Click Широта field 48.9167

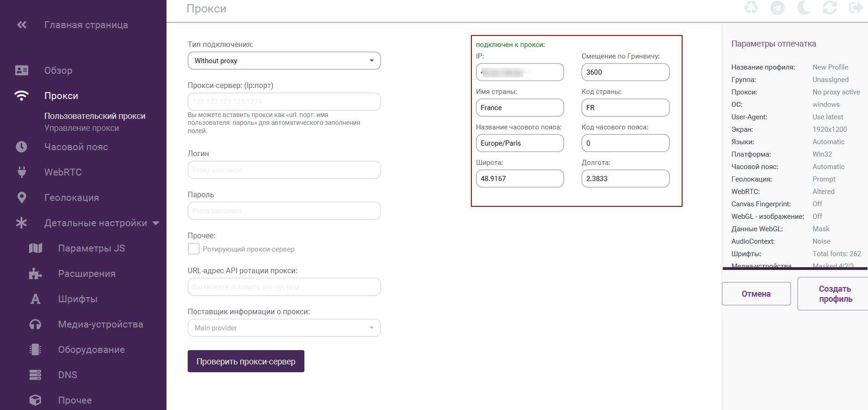click(x=520, y=179)
